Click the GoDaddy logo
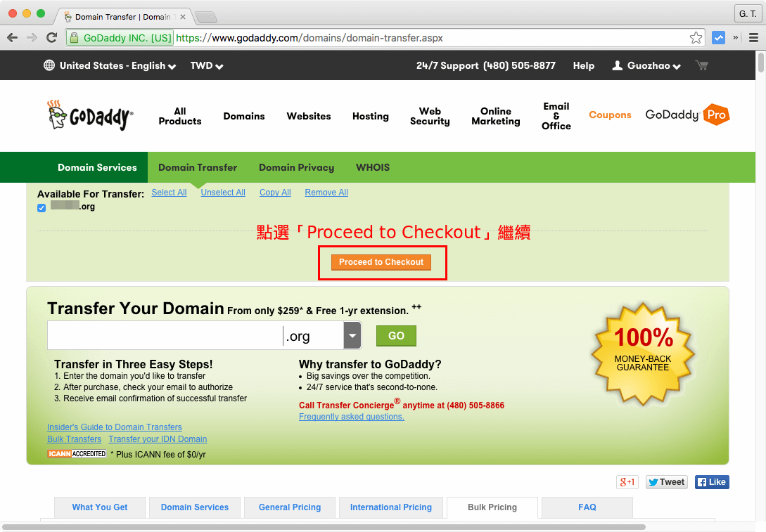 [91, 115]
